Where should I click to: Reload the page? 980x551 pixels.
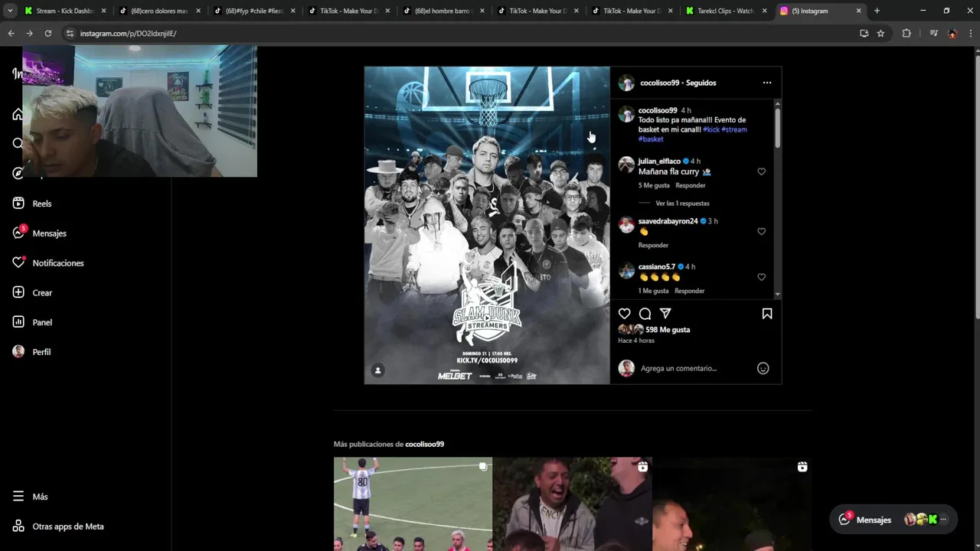(x=47, y=34)
